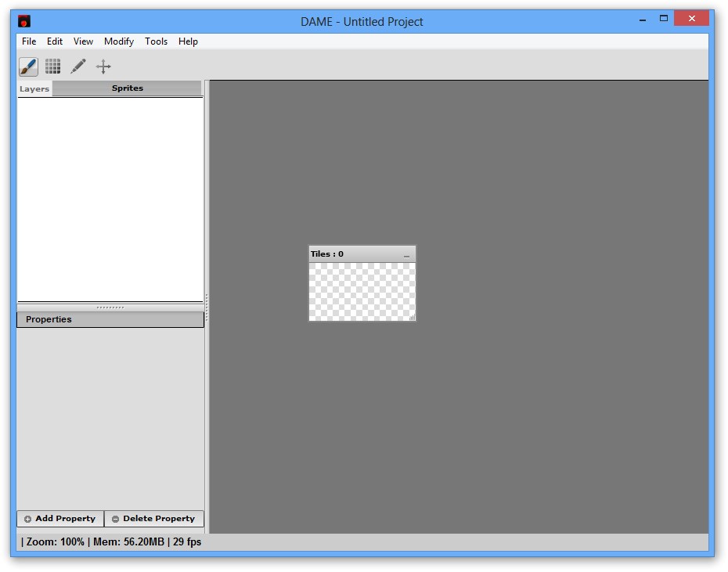728x572 pixels.
Task: Click the splitter handle above the Properties panel
Action: [x=110, y=308]
